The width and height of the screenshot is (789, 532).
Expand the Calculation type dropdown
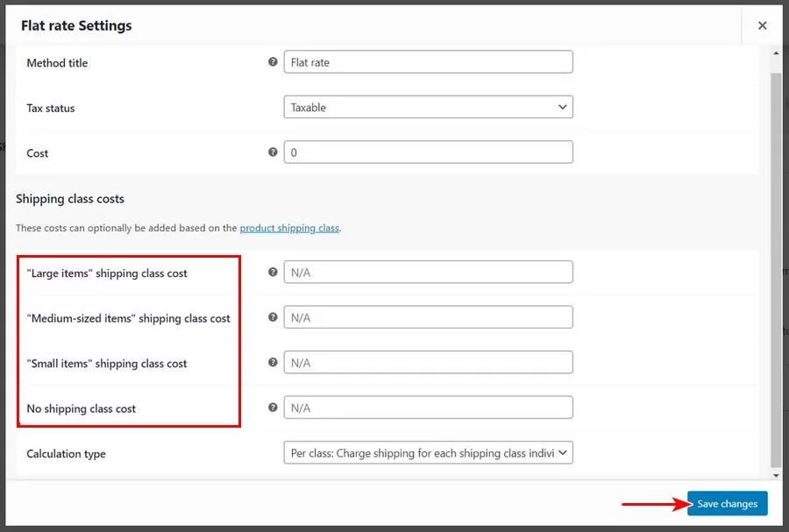tap(428, 453)
